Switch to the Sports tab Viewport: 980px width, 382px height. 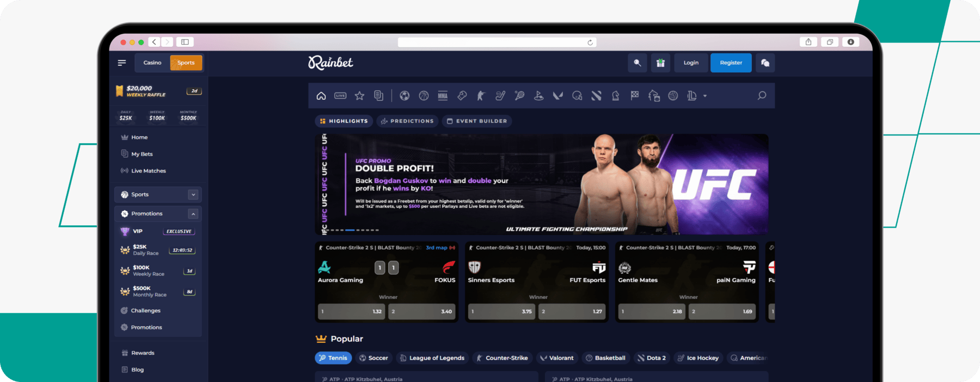click(x=186, y=63)
